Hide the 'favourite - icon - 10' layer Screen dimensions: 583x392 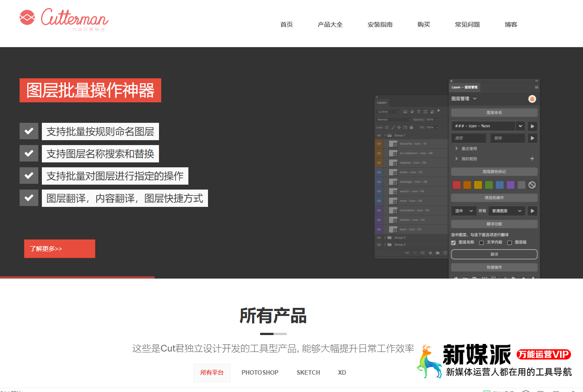point(379,144)
